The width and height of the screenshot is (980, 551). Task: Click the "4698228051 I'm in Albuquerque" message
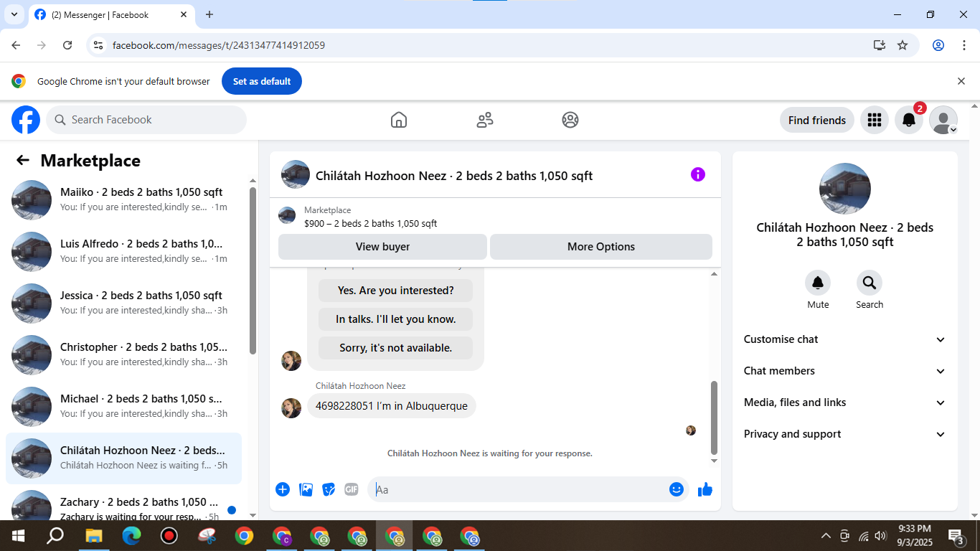point(392,406)
